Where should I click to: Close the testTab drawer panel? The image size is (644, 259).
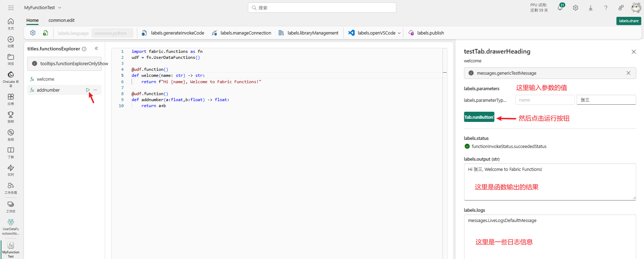point(634,52)
